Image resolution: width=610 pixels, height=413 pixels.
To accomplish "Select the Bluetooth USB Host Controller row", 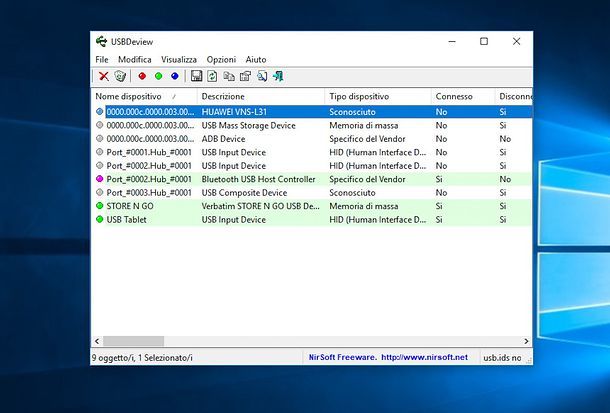I will 312,179.
